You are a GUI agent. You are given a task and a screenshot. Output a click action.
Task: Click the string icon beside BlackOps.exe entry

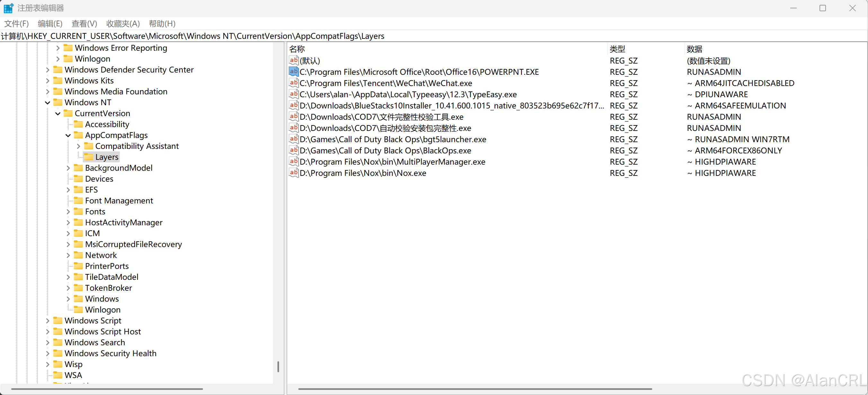(294, 150)
